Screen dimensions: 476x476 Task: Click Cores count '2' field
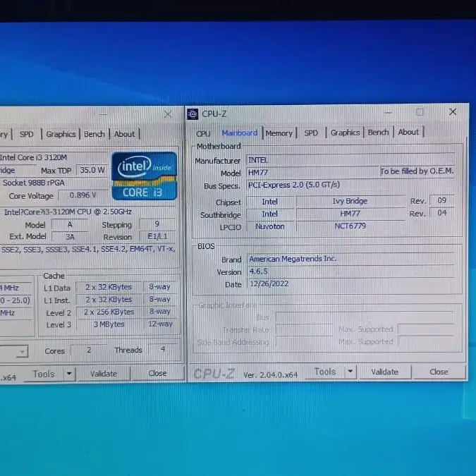(89, 350)
